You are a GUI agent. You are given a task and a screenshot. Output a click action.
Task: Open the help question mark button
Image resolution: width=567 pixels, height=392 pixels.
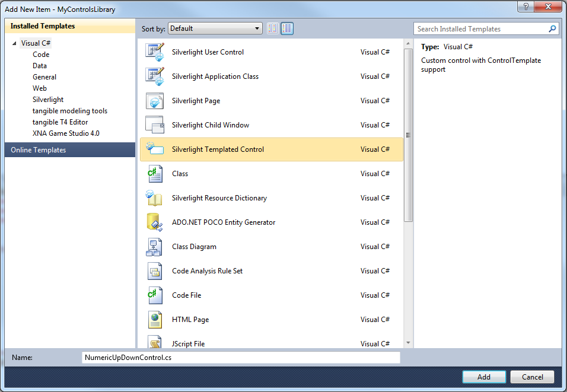[x=525, y=6]
